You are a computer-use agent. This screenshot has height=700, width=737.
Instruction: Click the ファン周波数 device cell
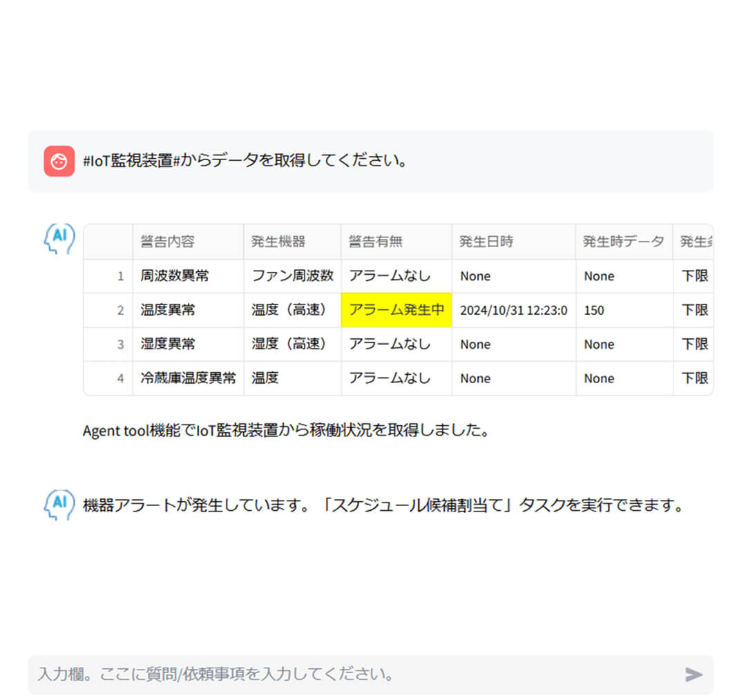(x=292, y=276)
